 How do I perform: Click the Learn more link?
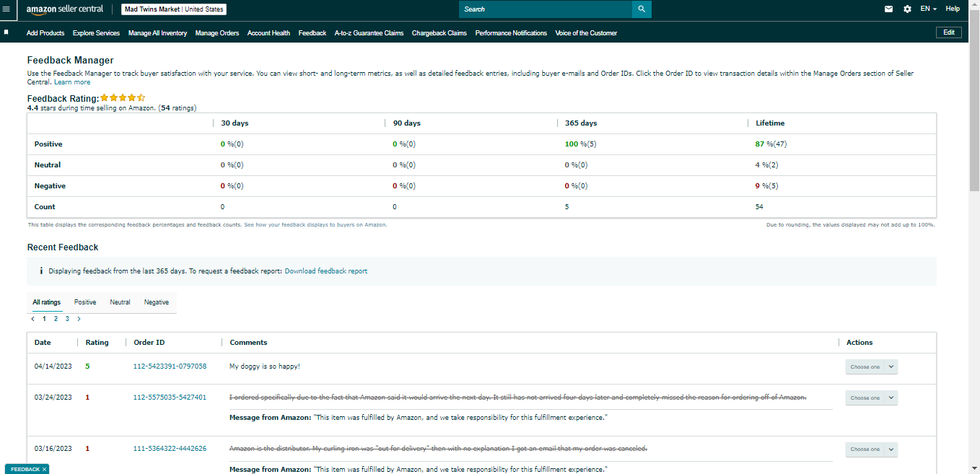[72, 82]
